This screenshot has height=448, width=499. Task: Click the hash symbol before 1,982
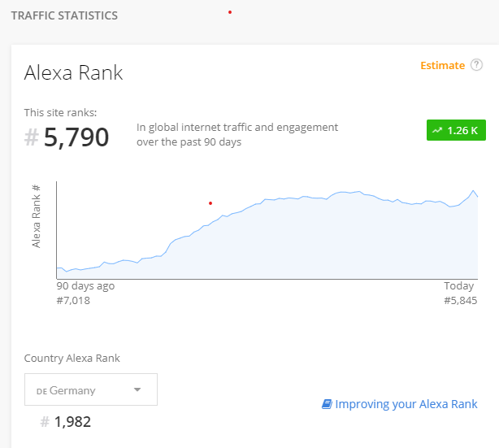click(46, 422)
